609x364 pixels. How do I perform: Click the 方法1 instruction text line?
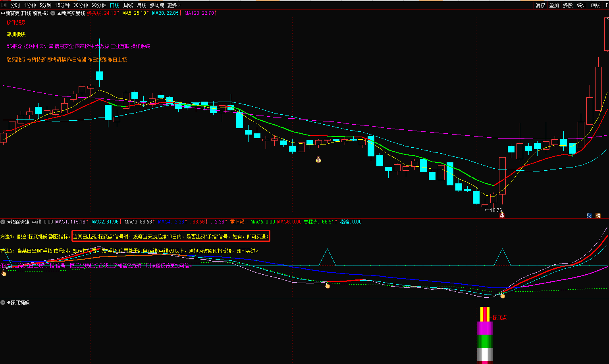135,237
